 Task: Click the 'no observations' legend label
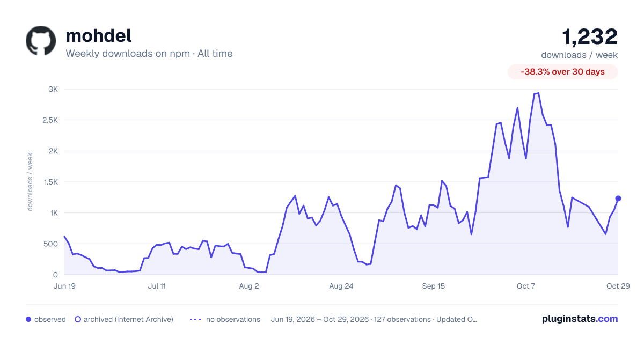(x=233, y=319)
